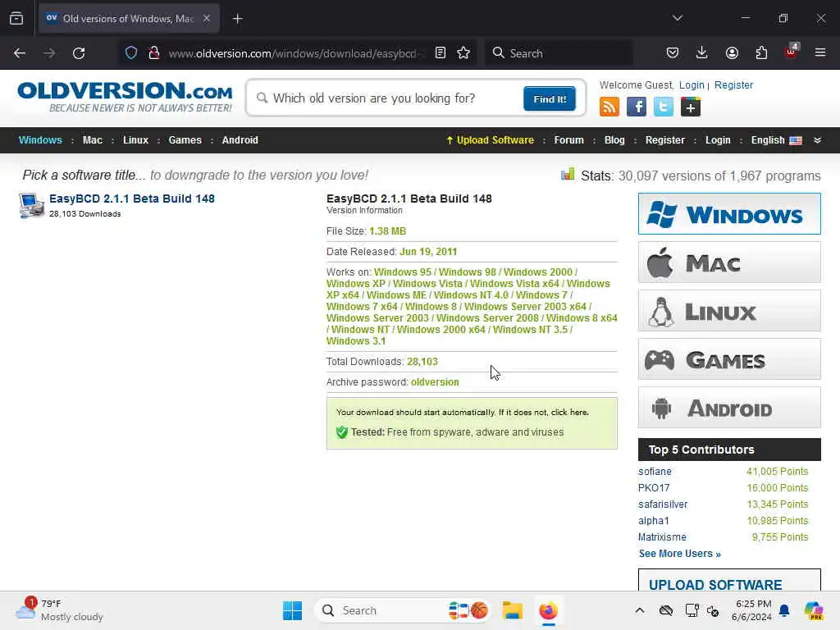Open contributor safarisilver's profile
Image resolution: width=840 pixels, height=630 pixels.
tap(663, 504)
